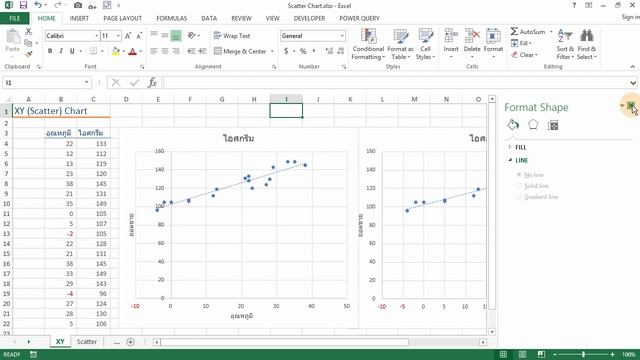Click Increase Font Size icon
This screenshot has height=360, width=640.
128,36
